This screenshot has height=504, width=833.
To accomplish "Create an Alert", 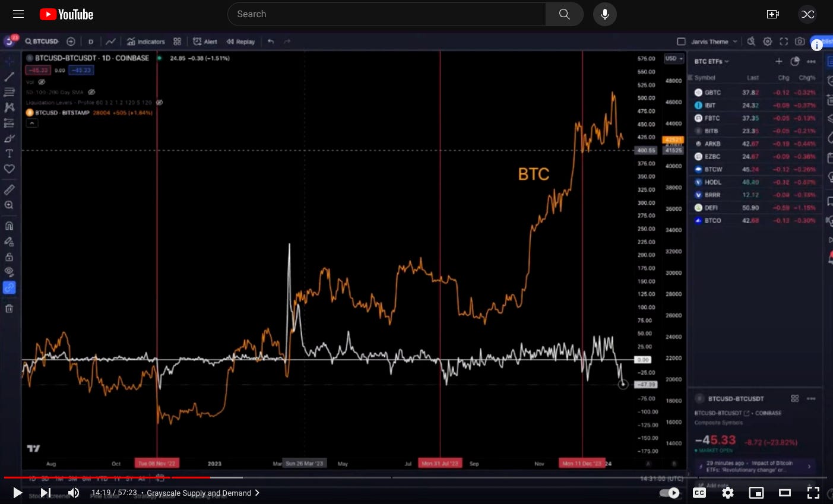I will pos(205,42).
